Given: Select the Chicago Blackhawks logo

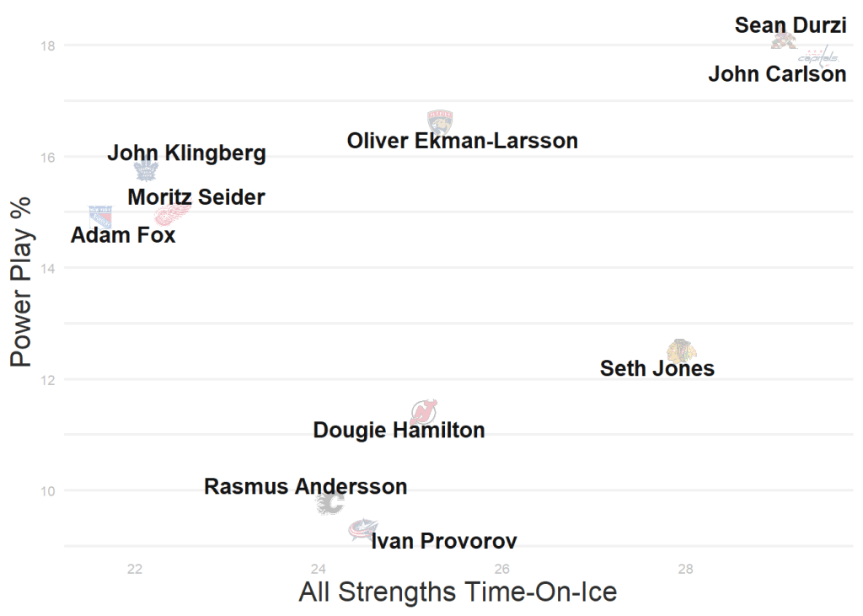Looking at the screenshot, I should (682, 351).
